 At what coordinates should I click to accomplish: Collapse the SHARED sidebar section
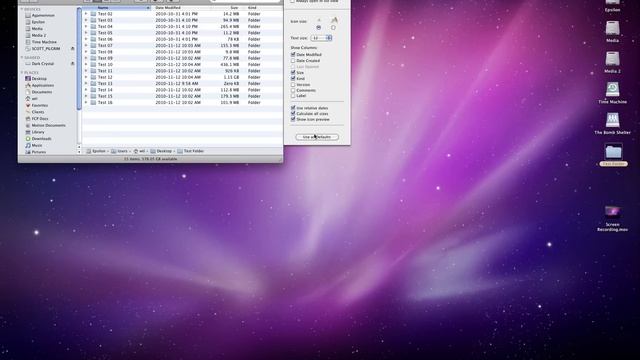[22, 58]
